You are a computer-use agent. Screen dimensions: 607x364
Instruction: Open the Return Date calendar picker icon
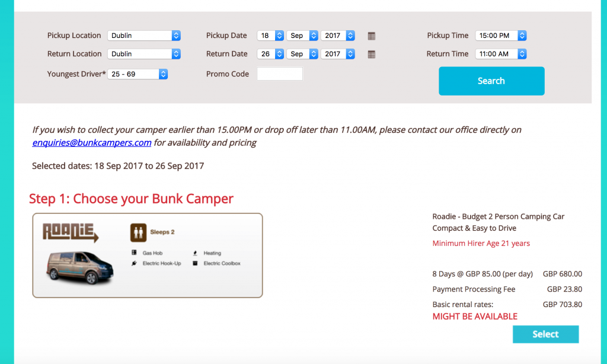(371, 54)
